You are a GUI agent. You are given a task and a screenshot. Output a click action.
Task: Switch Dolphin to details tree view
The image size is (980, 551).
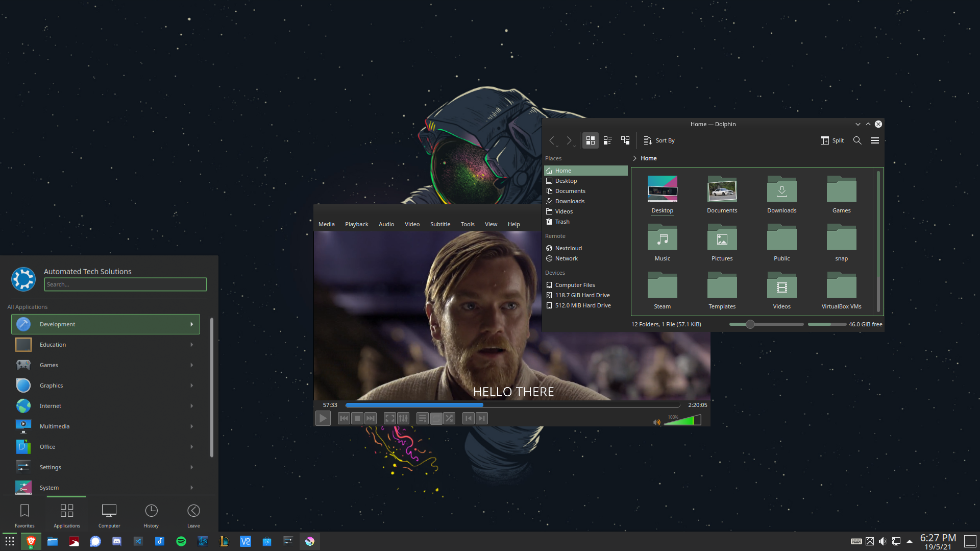[x=625, y=140]
